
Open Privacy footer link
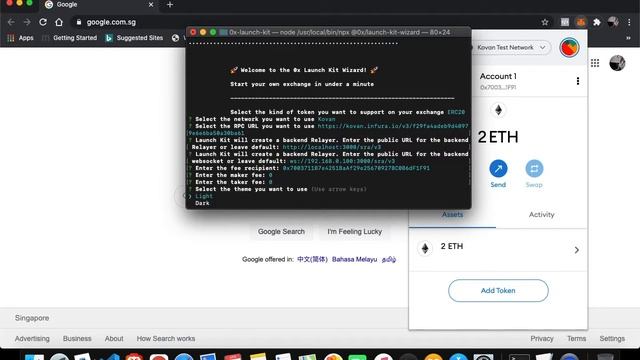point(542,338)
